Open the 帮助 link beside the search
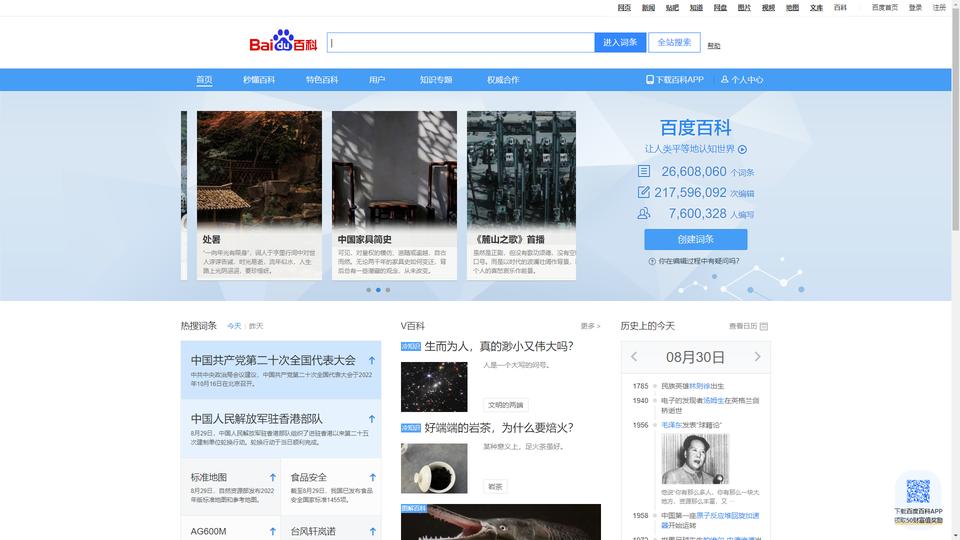 pyautogui.click(x=714, y=45)
